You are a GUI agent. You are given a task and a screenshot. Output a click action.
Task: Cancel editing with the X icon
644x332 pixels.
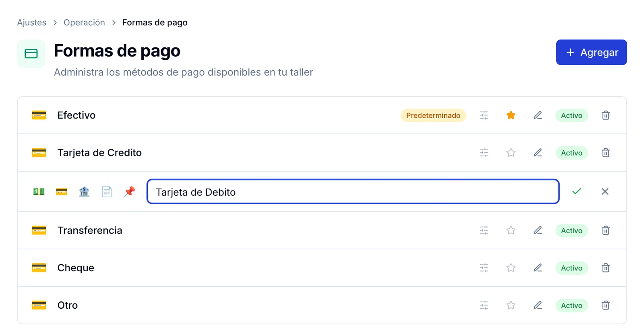[605, 191]
